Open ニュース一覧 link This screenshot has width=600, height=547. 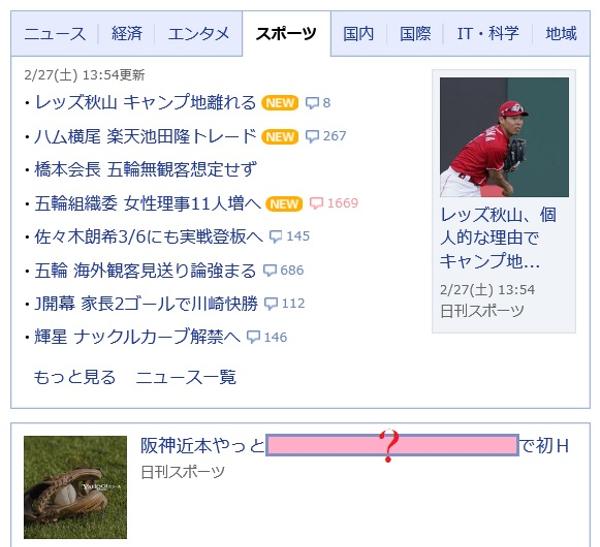click(x=186, y=377)
